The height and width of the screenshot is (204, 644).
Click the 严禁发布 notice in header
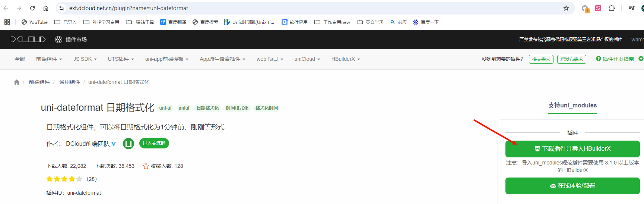pyautogui.click(x=571, y=40)
